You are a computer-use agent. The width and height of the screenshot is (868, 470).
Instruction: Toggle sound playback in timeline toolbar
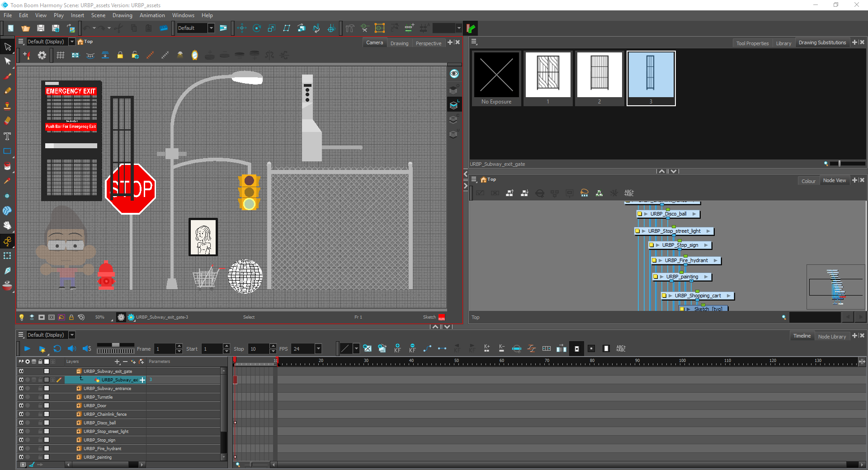pos(72,348)
